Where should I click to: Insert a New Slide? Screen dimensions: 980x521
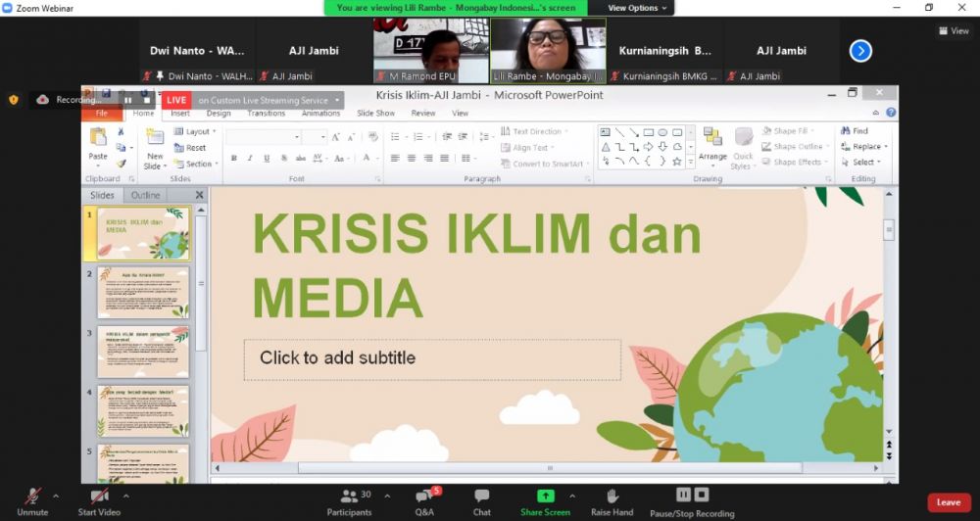[155, 147]
